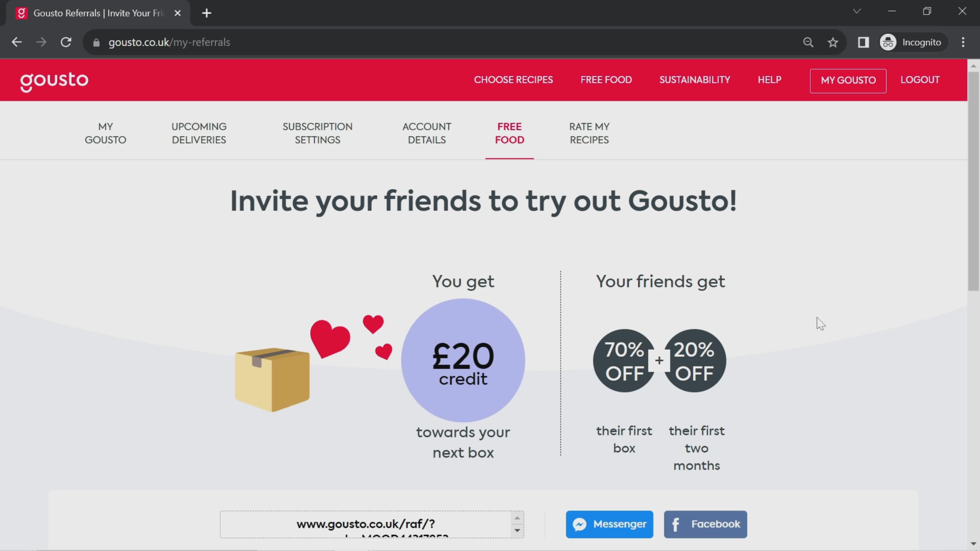Click CHOOSE RECIPES menu item
Image resolution: width=980 pixels, height=551 pixels.
point(513,79)
